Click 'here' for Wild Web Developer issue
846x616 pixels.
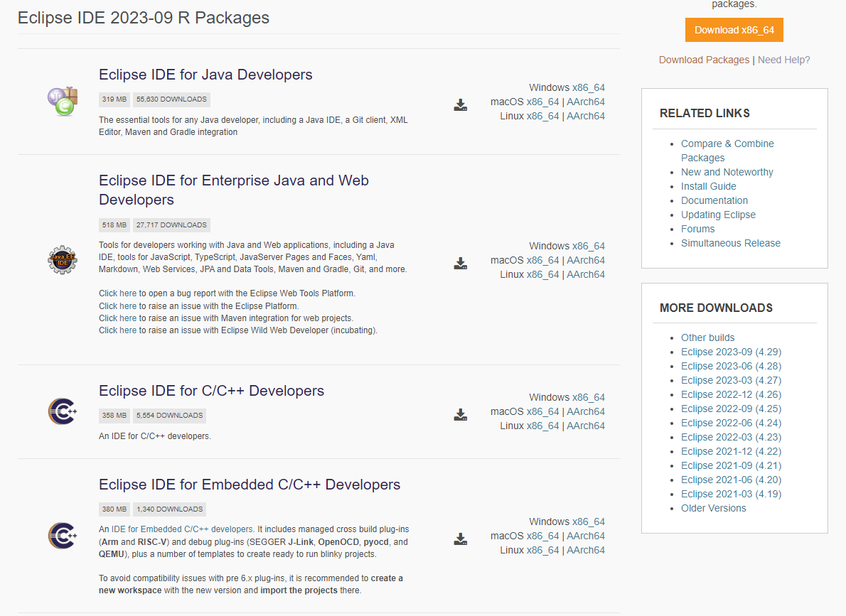click(x=128, y=330)
